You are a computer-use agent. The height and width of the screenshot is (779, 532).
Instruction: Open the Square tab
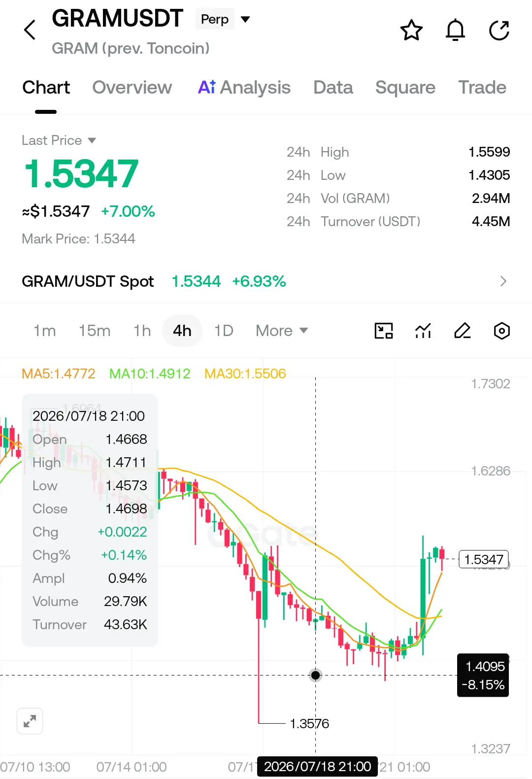pos(405,88)
